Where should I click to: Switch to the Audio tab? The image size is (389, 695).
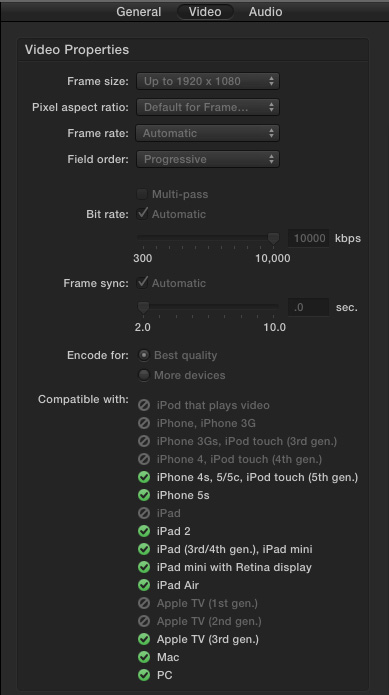(265, 12)
